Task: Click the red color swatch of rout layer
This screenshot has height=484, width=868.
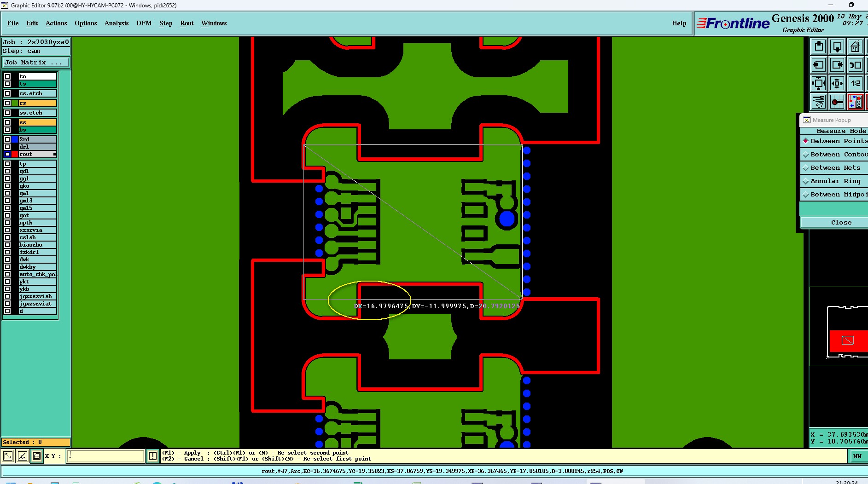Action: (x=15, y=154)
